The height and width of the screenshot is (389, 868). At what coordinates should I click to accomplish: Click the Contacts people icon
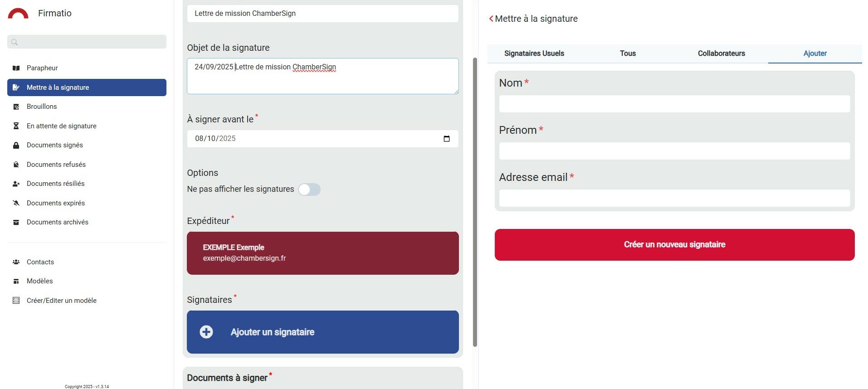click(x=16, y=262)
